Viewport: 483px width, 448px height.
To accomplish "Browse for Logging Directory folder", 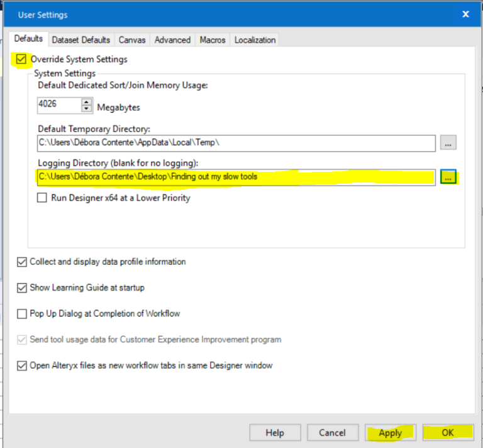I will tap(447, 177).
